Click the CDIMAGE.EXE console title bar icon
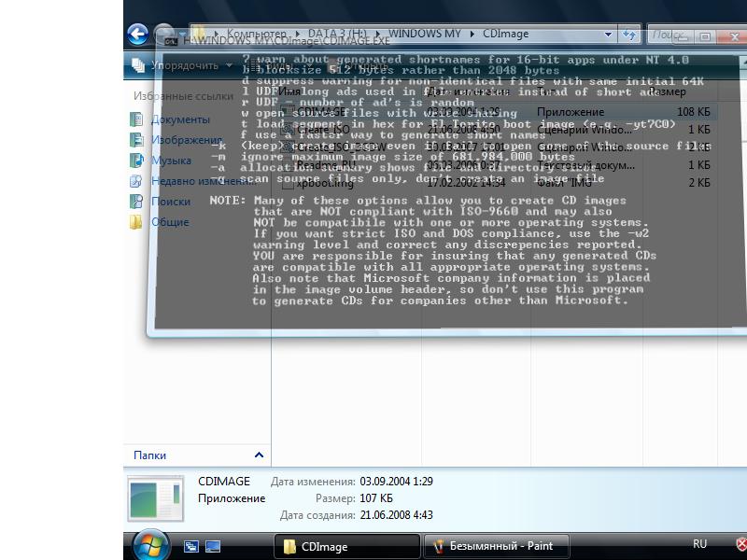 171,41
